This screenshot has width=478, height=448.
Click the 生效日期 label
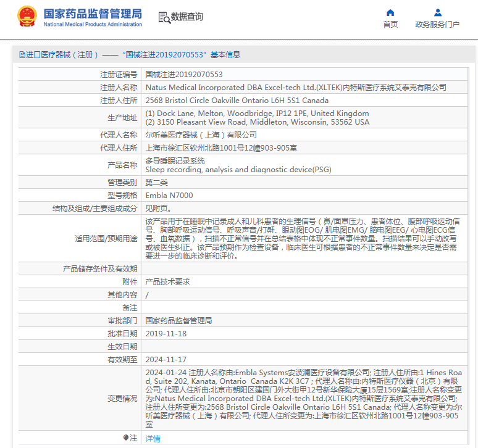click(x=122, y=347)
